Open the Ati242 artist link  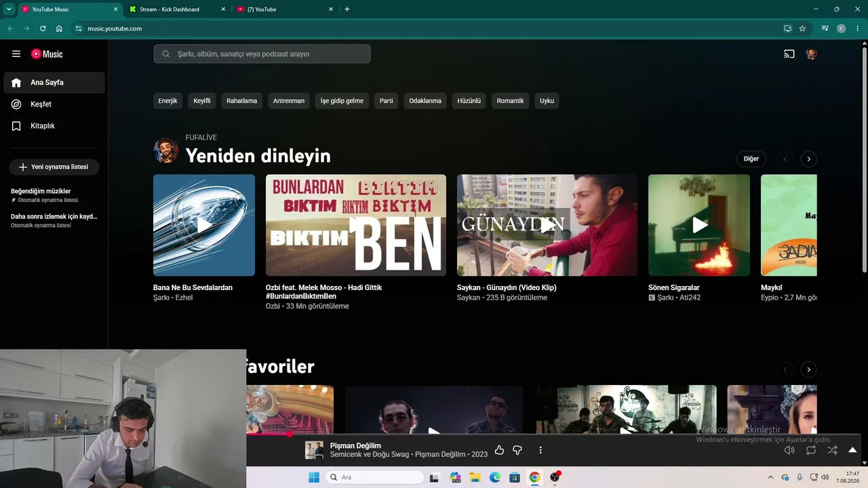point(690,298)
